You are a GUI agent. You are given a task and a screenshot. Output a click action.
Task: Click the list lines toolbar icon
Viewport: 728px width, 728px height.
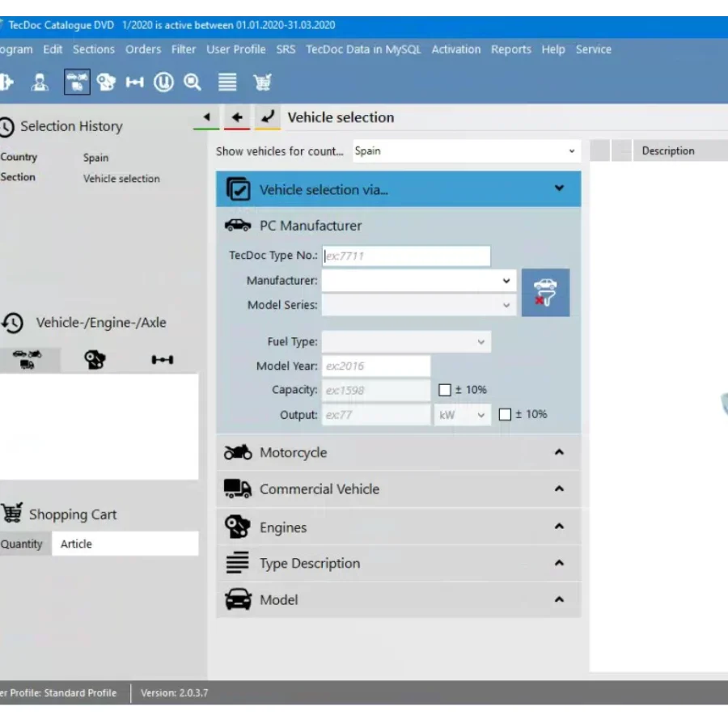227,83
